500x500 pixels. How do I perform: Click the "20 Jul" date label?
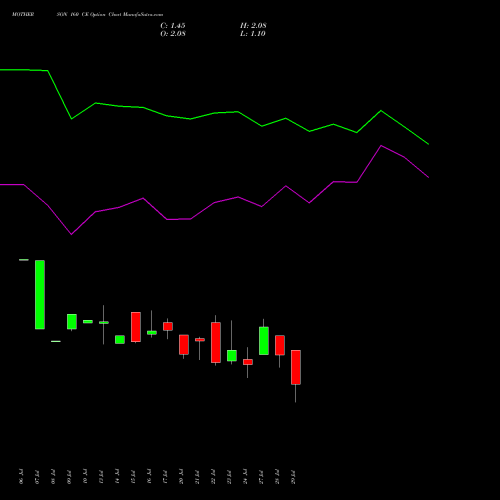[181, 476]
